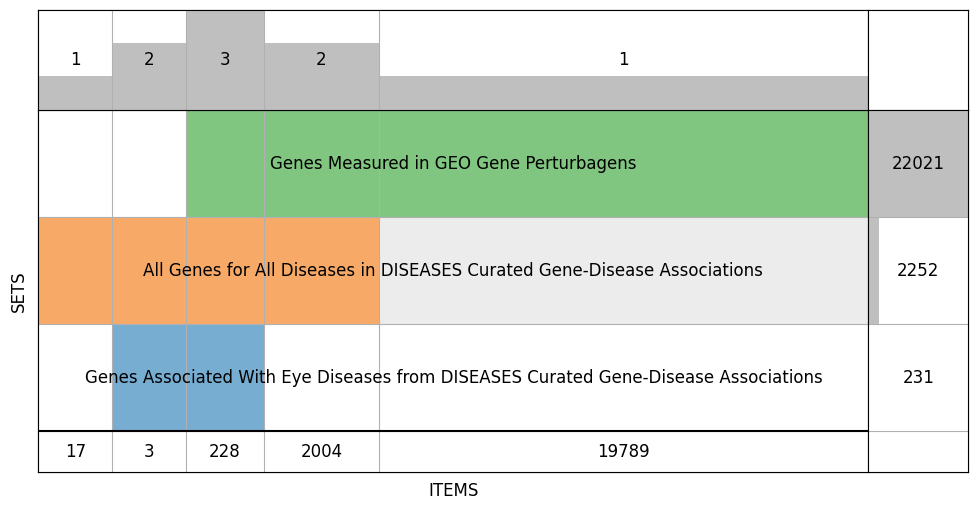Click the chunk size 2004 at bottom
The image size is (978, 510).
point(321,451)
